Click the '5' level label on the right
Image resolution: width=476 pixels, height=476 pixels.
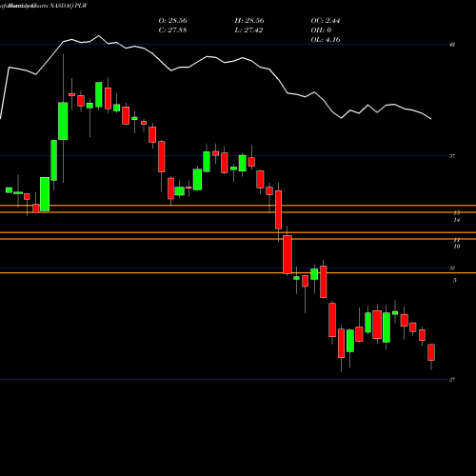[455, 280]
